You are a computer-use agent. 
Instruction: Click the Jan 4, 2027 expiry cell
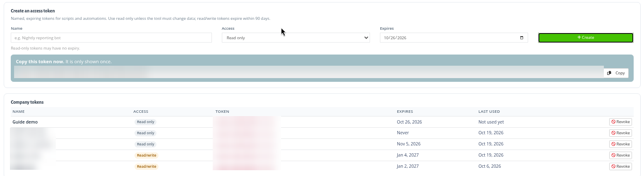point(408,155)
